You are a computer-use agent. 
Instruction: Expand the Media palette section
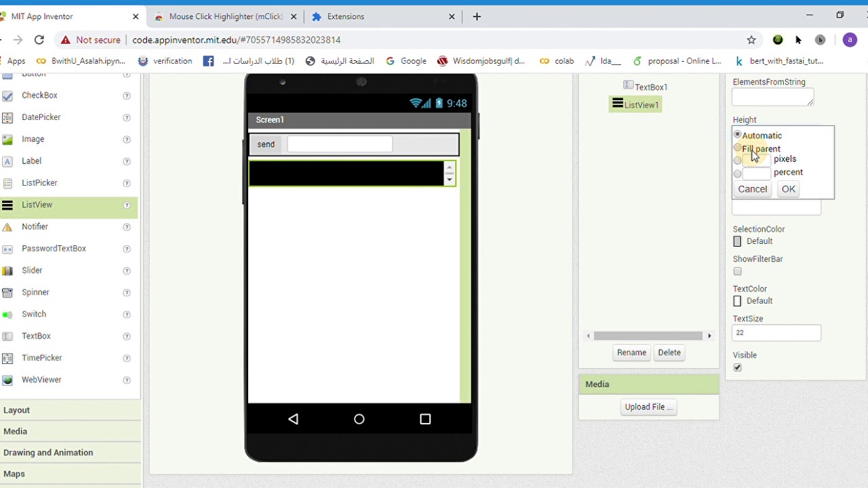(71, 431)
